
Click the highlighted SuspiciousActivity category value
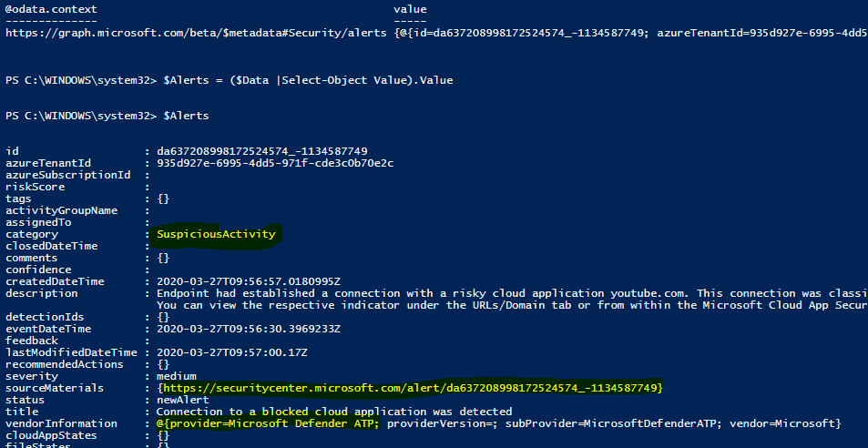(x=216, y=234)
